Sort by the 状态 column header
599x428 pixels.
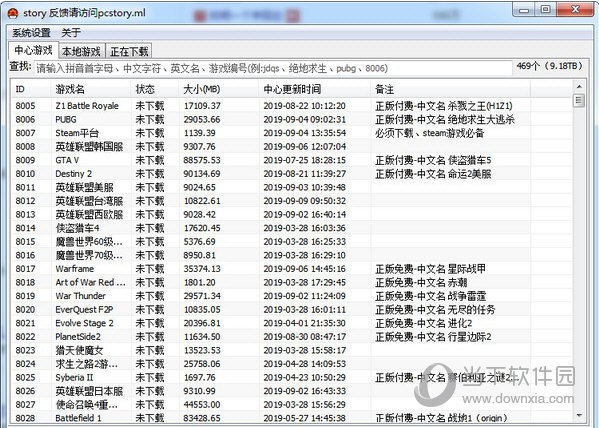click(154, 89)
